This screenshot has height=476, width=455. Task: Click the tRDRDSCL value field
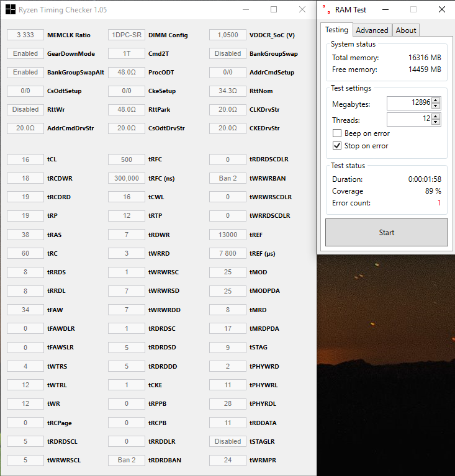pos(25,441)
